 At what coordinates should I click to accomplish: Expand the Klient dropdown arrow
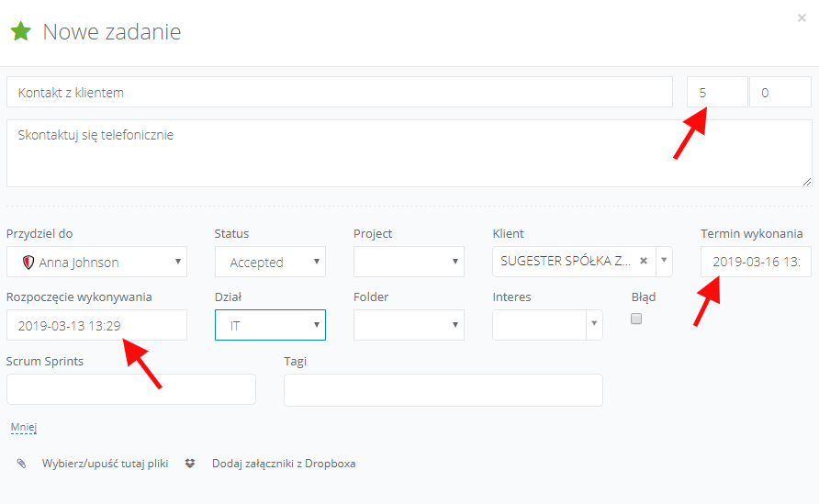tap(664, 262)
